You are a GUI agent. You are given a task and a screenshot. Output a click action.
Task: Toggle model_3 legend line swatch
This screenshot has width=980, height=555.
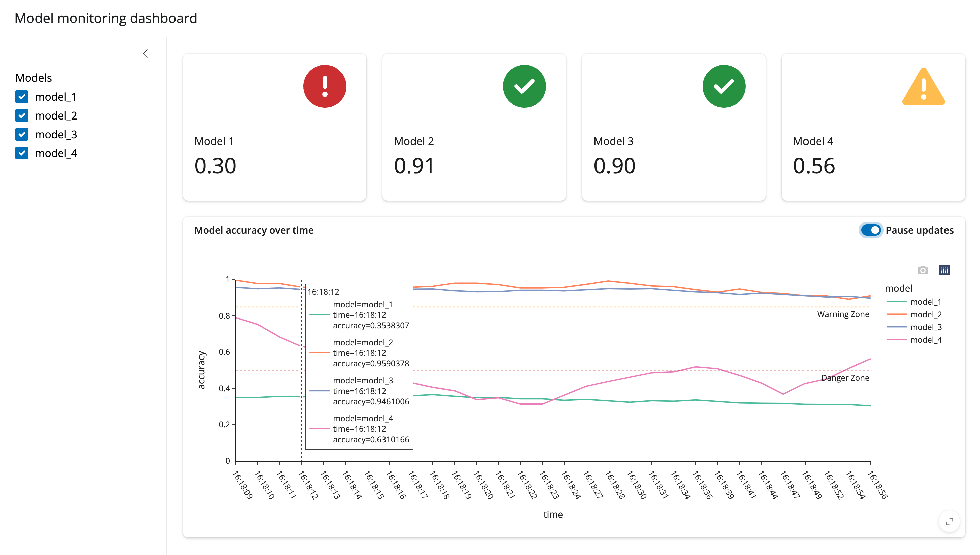click(897, 327)
